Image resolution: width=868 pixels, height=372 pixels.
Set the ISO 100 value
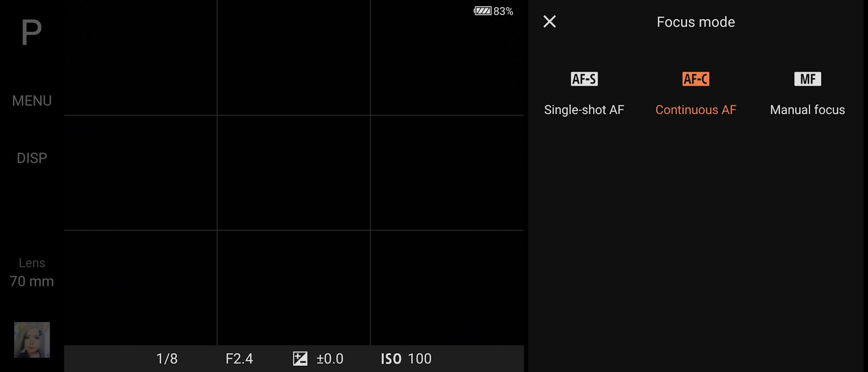pyautogui.click(x=420, y=359)
